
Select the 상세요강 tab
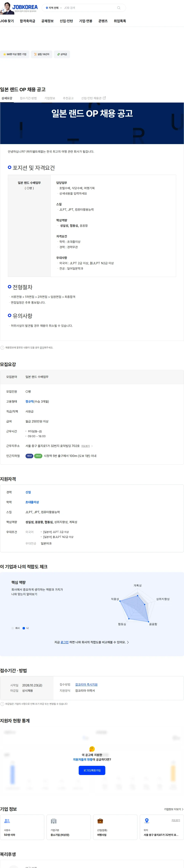tap(7, 98)
